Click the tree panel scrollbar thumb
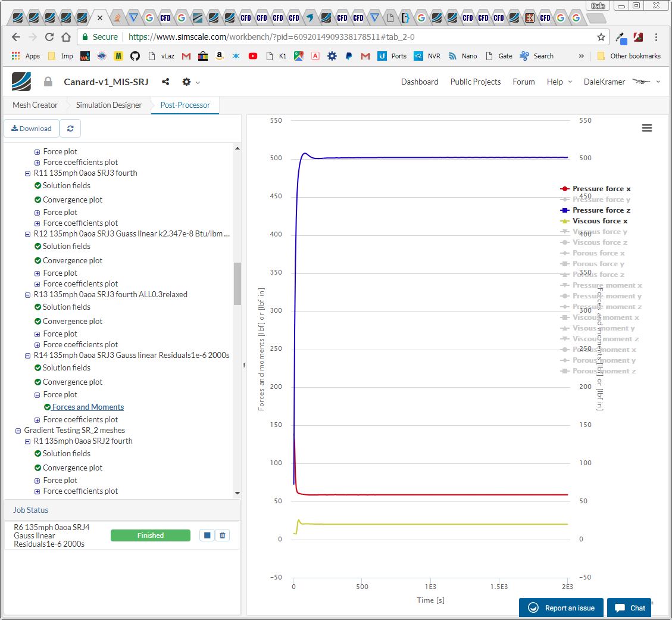 click(237, 283)
